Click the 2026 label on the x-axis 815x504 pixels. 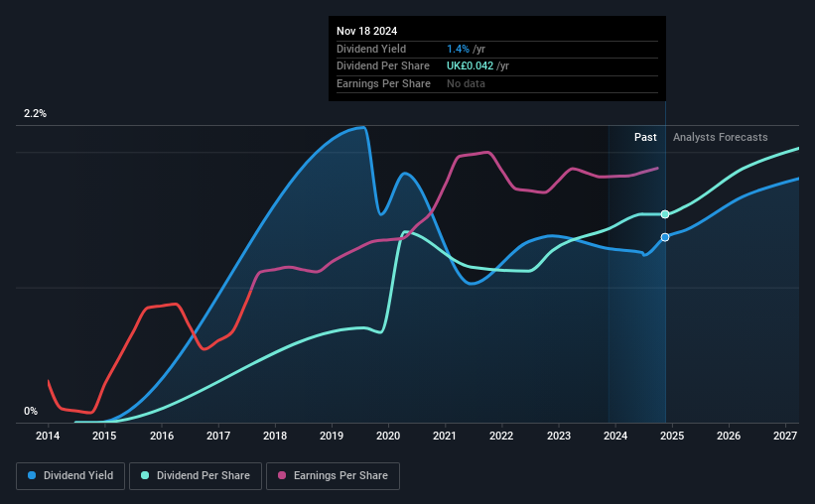729,436
